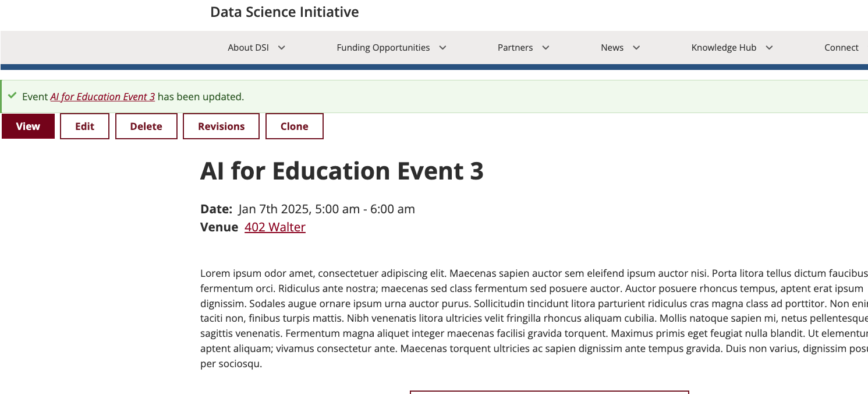Open the Partners dropdown arrow
868x394 pixels.
point(545,48)
